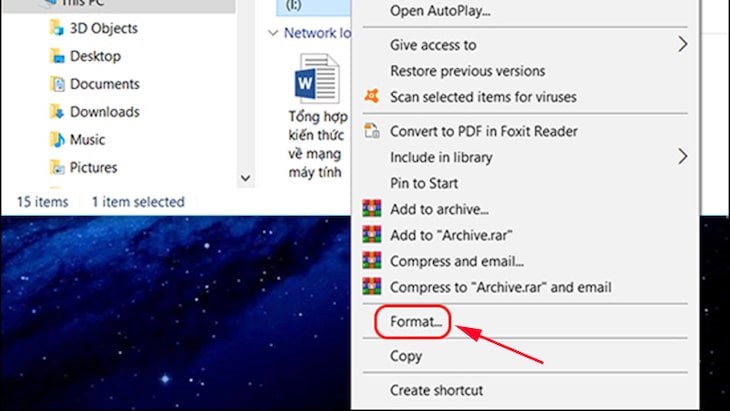The height and width of the screenshot is (411, 730).
Task: Collapse the Network locations group chevron
Action: pos(273,33)
